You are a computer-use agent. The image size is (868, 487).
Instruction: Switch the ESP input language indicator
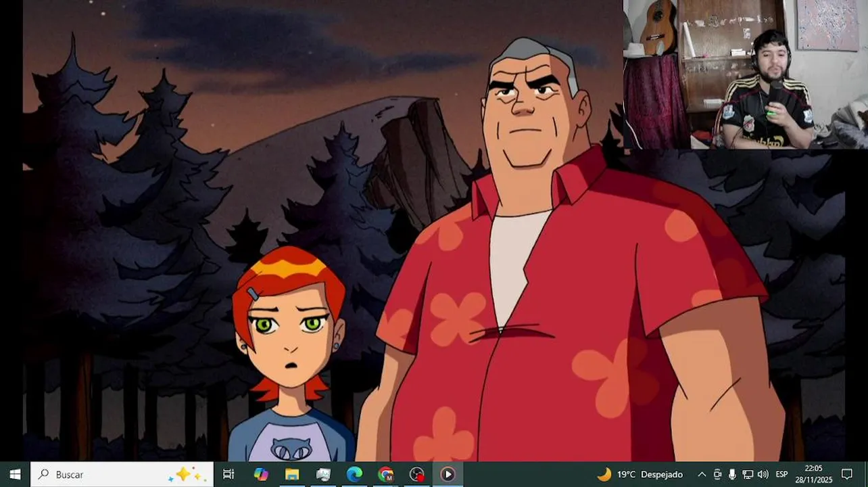click(x=781, y=474)
